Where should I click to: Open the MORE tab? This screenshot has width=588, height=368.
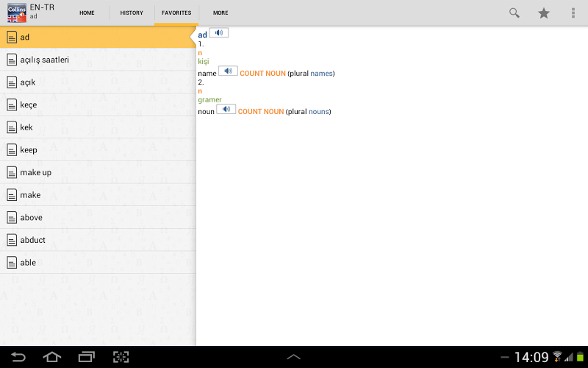coord(220,13)
